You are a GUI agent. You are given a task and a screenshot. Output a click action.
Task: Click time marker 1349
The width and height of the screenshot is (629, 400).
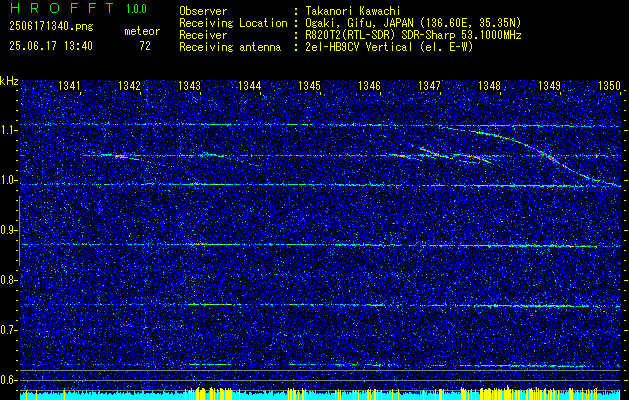(x=550, y=85)
